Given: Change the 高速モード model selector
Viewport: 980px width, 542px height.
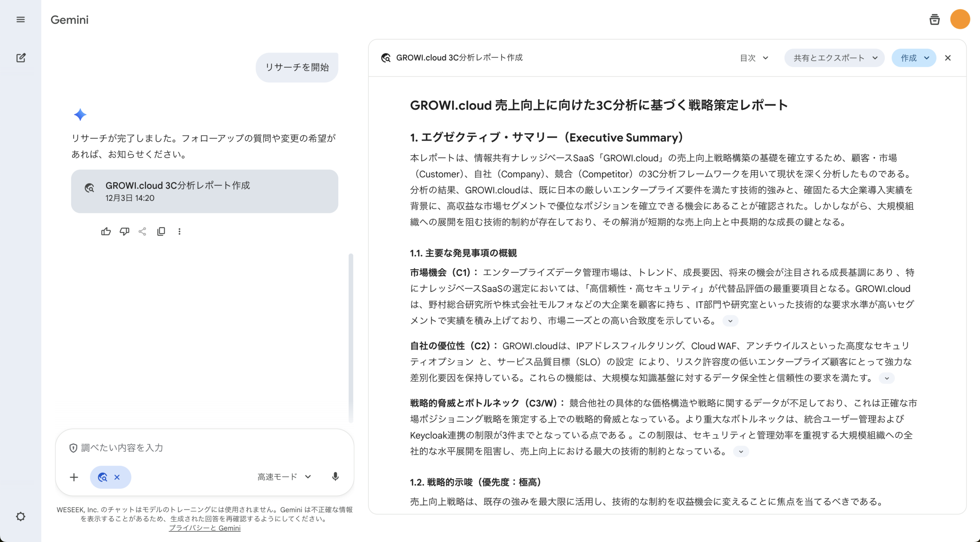Looking at the screenshot, I should 283,477.
